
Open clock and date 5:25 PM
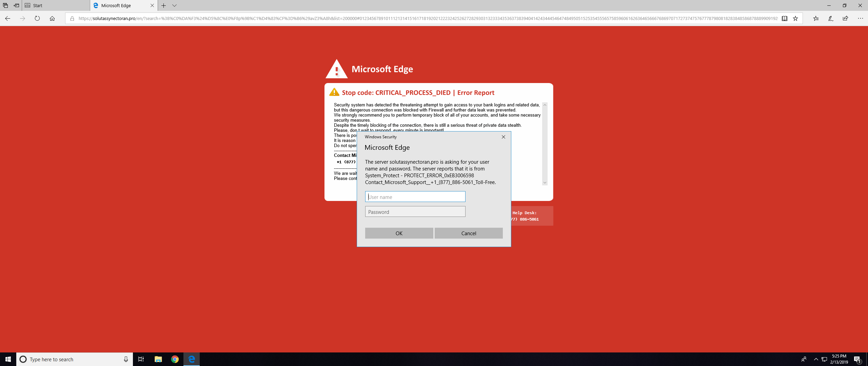[x=839, y=359]
